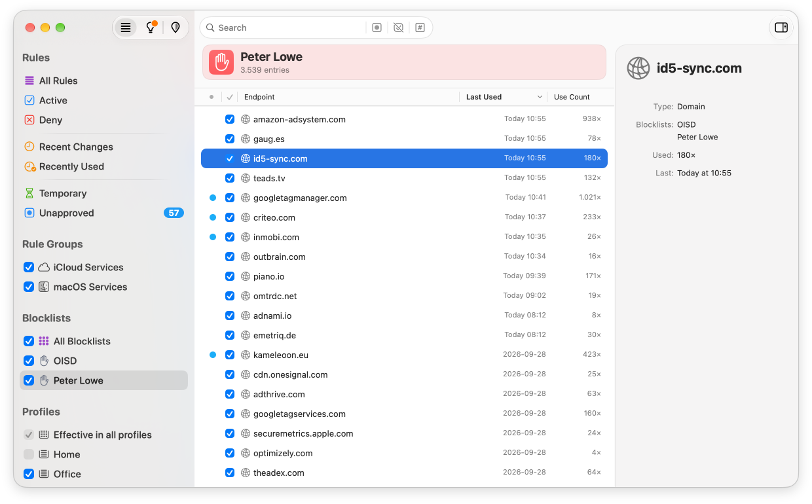Click OISD in the inspector Blocklists
This screenshot has height=504, width=812.
point(686,124)
